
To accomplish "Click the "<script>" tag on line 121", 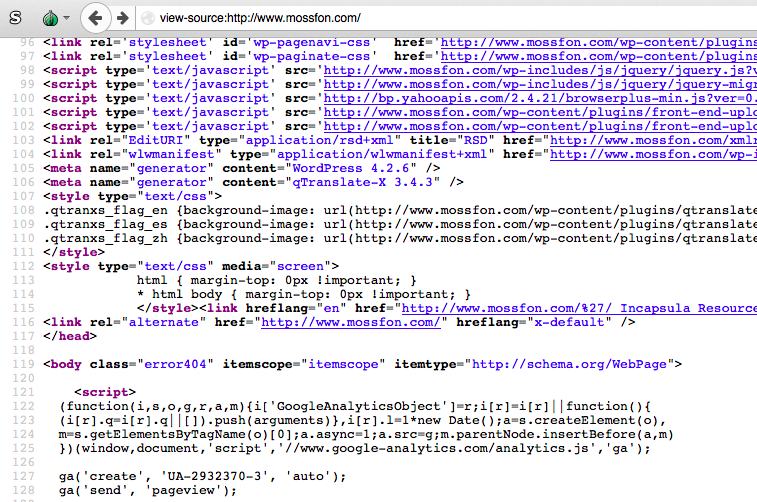I will coord(105,392).
